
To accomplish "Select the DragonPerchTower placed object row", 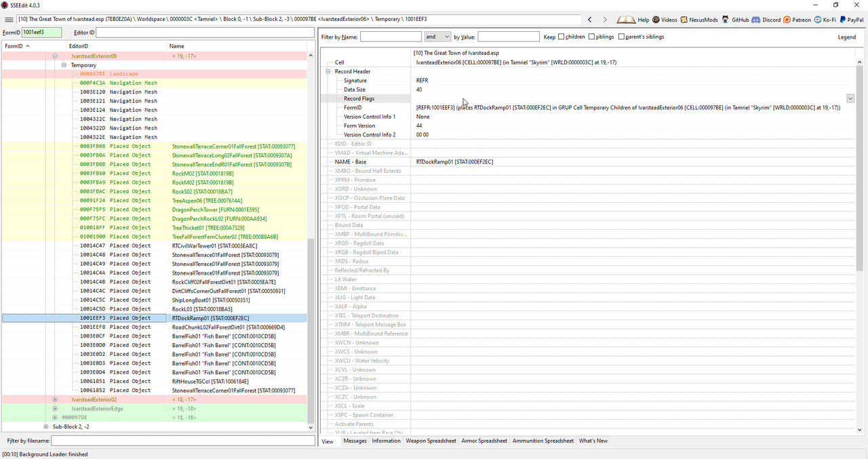I will click(155, 209).
